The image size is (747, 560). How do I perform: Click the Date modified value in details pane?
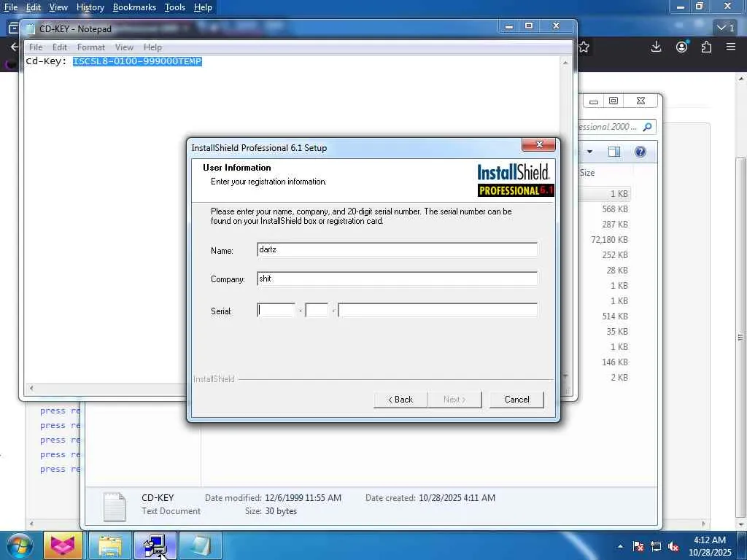pos(303,497)
